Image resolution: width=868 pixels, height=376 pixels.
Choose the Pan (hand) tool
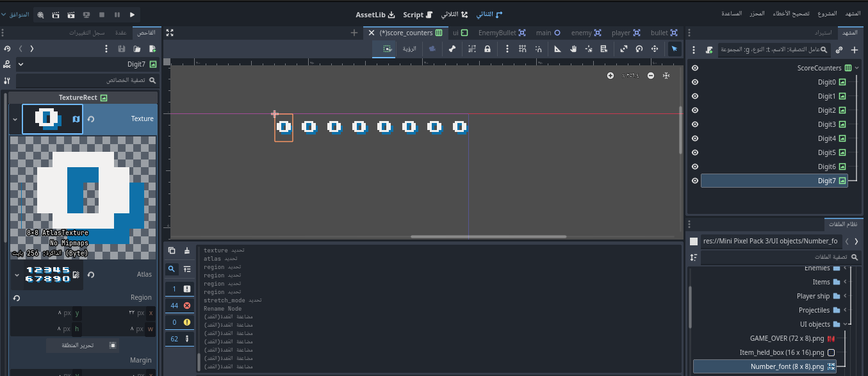pyautogui.click(x=573, y=49)
